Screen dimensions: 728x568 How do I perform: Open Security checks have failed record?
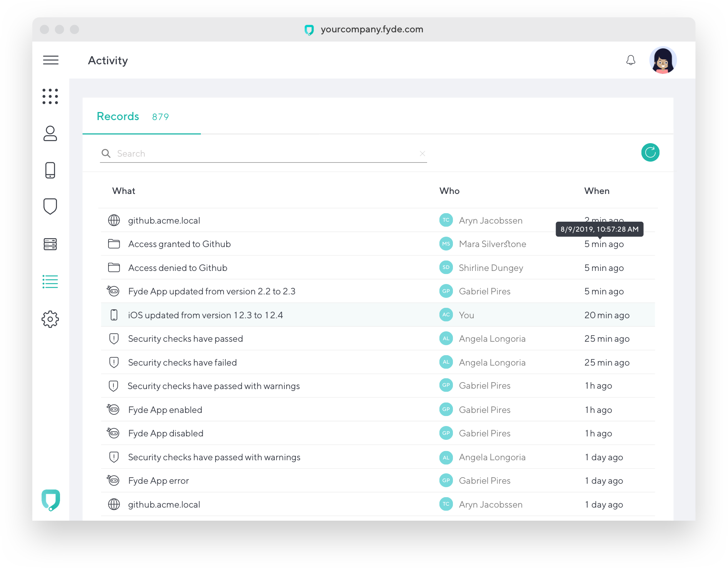[182, 363]
